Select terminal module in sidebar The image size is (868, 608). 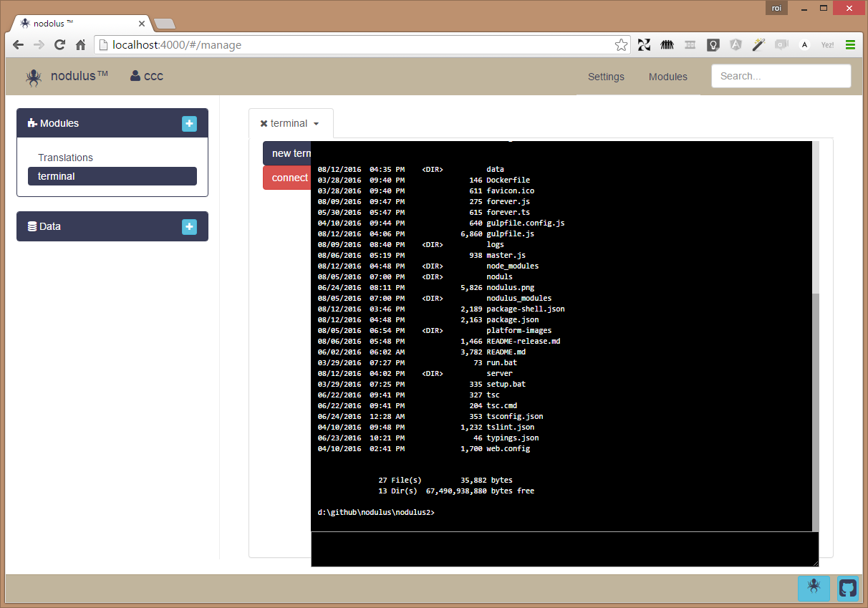pos(112,176)
